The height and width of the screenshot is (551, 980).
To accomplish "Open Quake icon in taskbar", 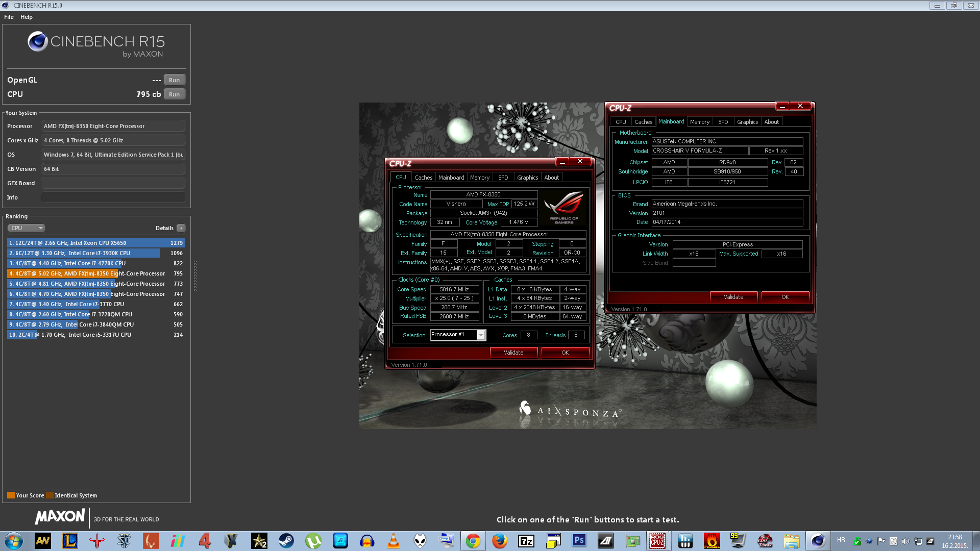I will 96,541.
